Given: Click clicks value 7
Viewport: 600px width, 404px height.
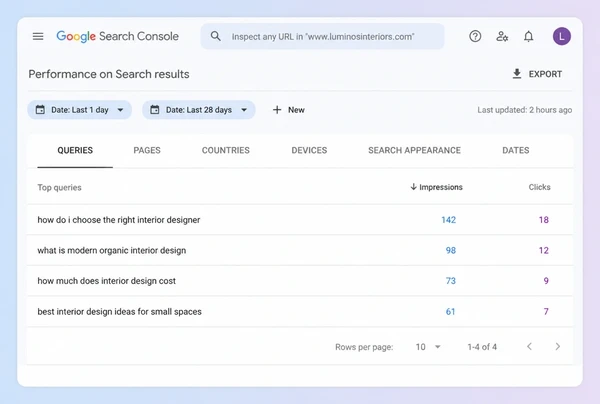Looking at the screenshot, I should point(546,312).
